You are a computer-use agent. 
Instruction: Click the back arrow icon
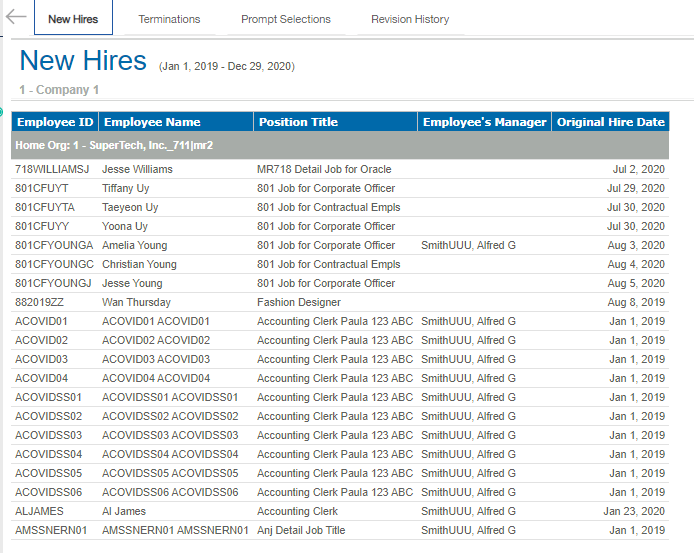(x=16, y=18)
